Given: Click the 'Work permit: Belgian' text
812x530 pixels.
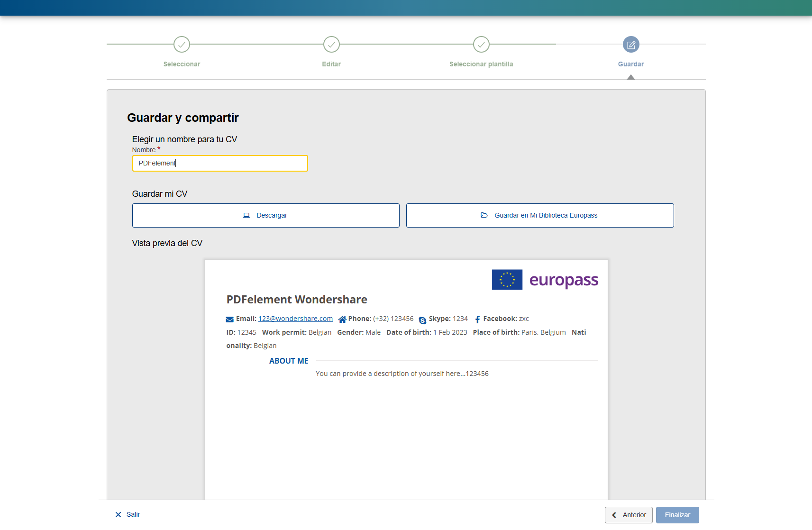Looking at the screenshot, I should [x=297, y=333].
